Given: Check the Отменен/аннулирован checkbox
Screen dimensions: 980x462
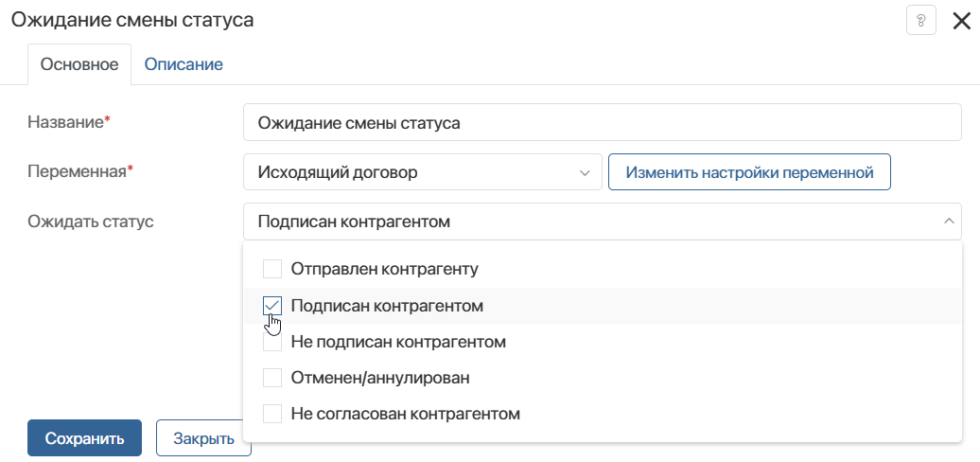Looking at the screenshot, I should click(x=271, y=378).
